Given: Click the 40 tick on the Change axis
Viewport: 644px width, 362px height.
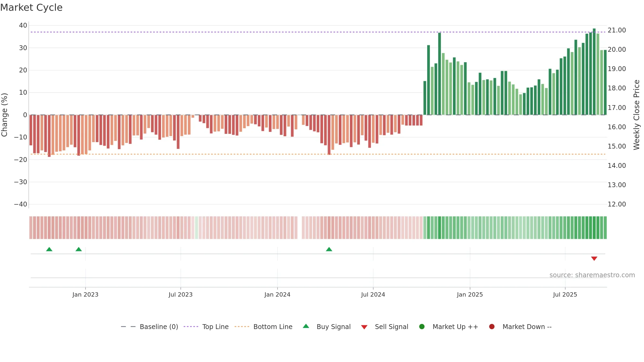Looking at the screenshot, I should click(x=23, y=25).
